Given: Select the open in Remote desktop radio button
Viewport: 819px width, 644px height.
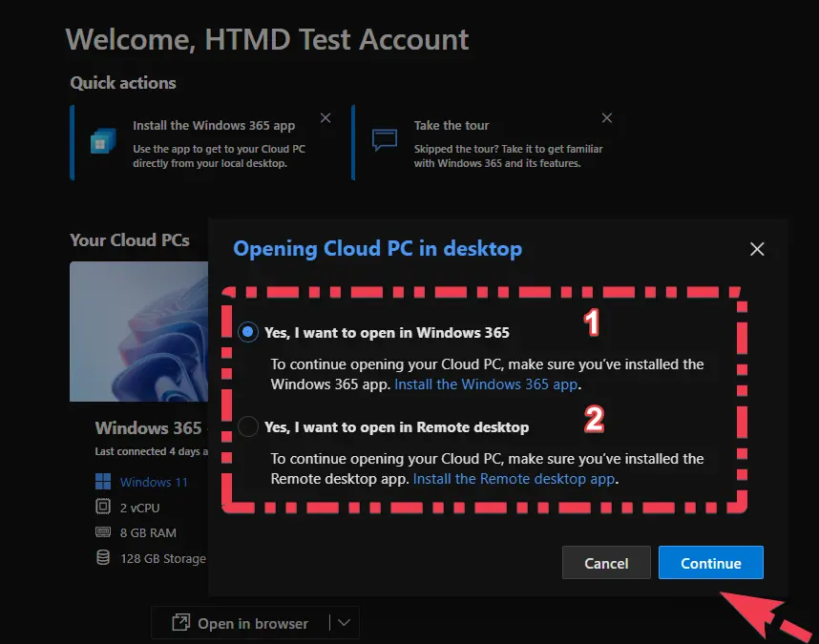Looking at the screenshot, I should (x=247, y=426).
